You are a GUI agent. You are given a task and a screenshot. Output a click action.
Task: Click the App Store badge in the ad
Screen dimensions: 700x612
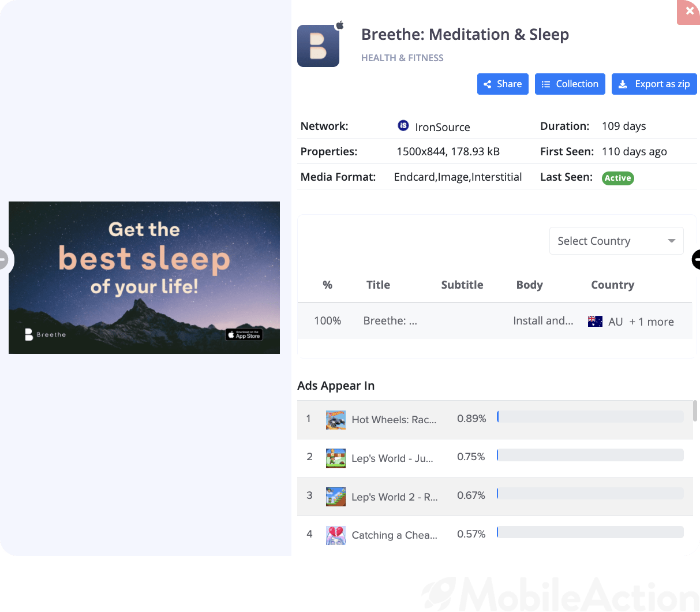244,334
